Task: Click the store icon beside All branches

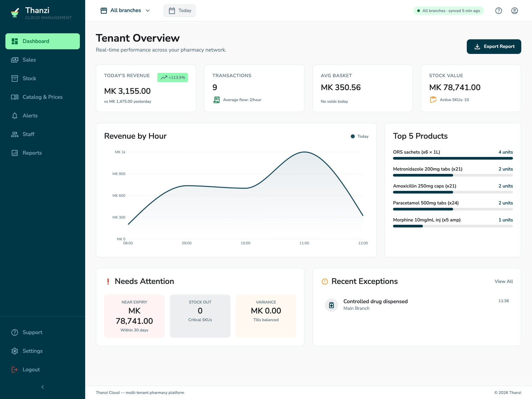Action: click(x=104, y=11)
